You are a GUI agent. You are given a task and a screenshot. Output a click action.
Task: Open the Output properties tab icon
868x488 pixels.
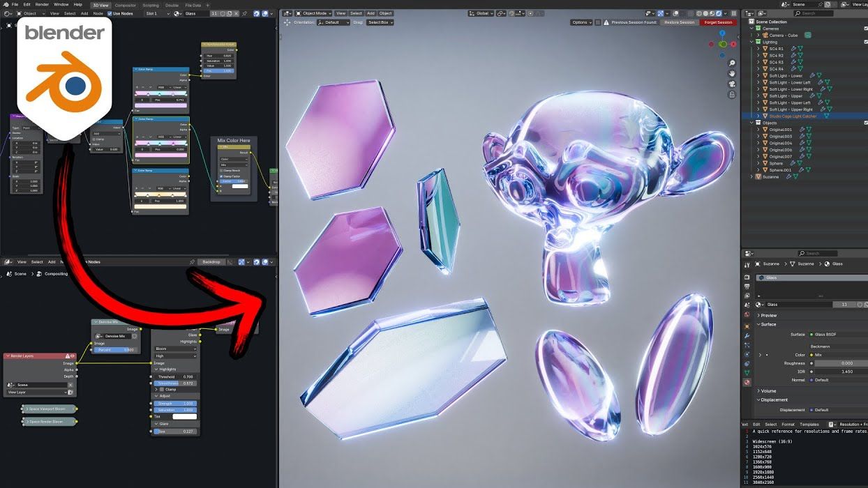pyautogui.click(x=747, y=287)
